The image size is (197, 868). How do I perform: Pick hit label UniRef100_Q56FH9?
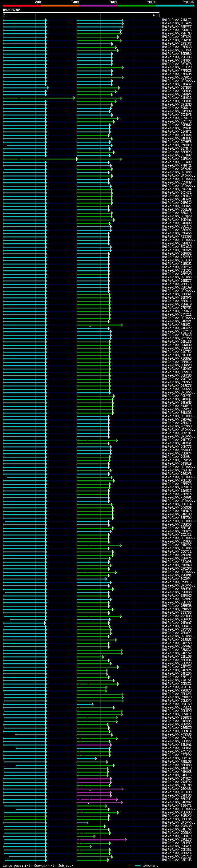tap(177, 470)
